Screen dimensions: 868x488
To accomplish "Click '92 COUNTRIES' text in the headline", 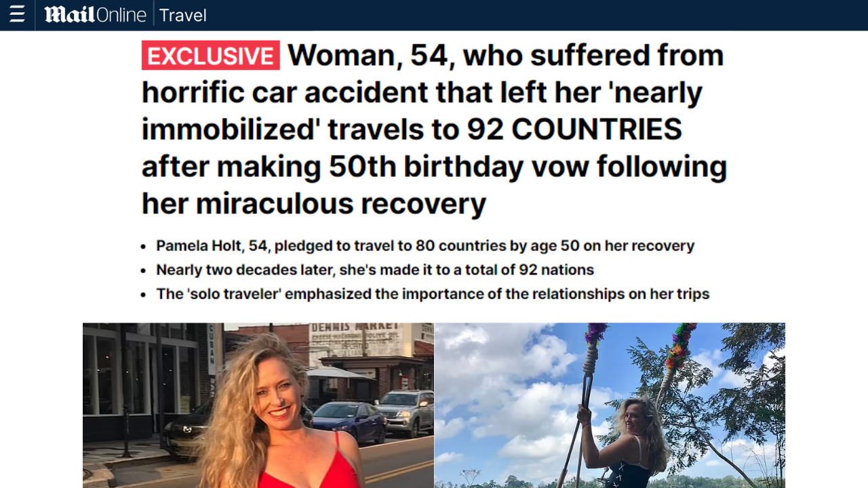I will point(574,129).
